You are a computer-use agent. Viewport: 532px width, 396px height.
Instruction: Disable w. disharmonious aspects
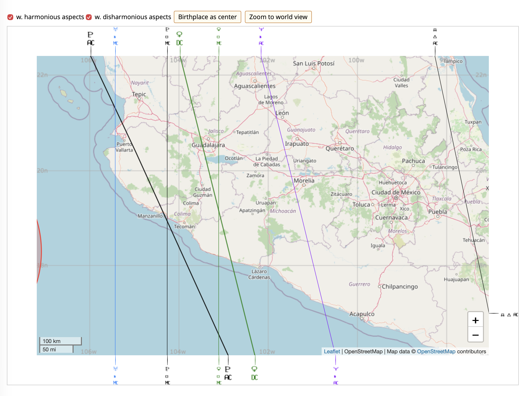tap(89, 17)
